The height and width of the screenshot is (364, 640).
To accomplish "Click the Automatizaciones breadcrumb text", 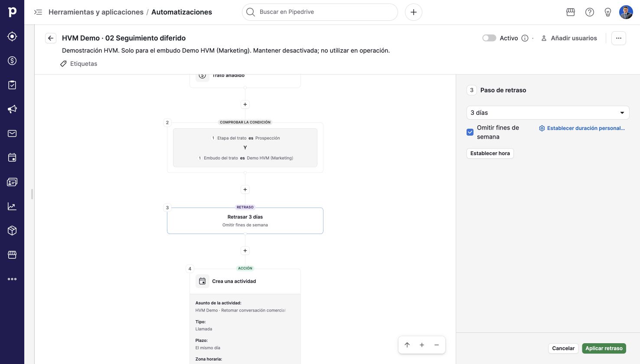I will point(182,12).
